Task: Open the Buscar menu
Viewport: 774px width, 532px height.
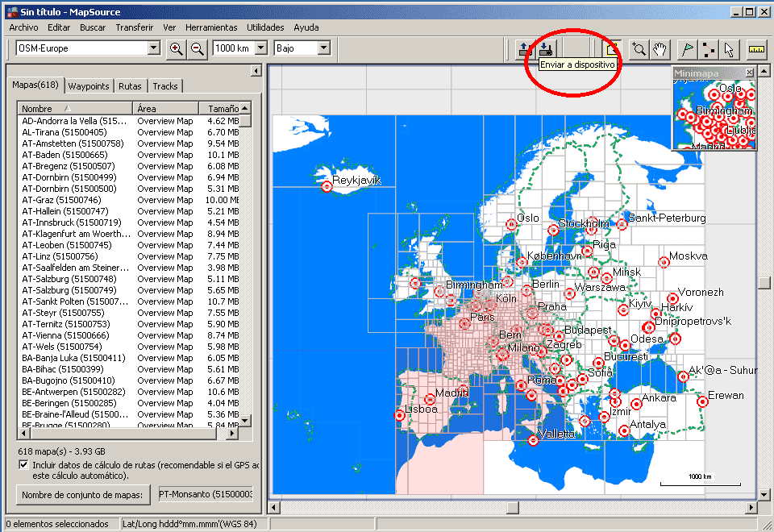Action: point(93,27)
